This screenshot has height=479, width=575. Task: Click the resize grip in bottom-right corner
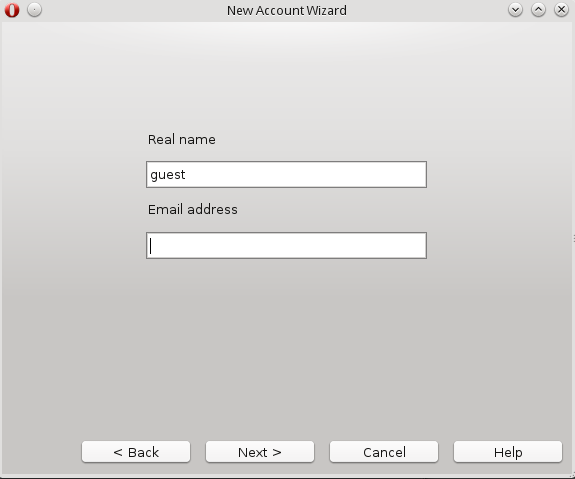(572, 476)
